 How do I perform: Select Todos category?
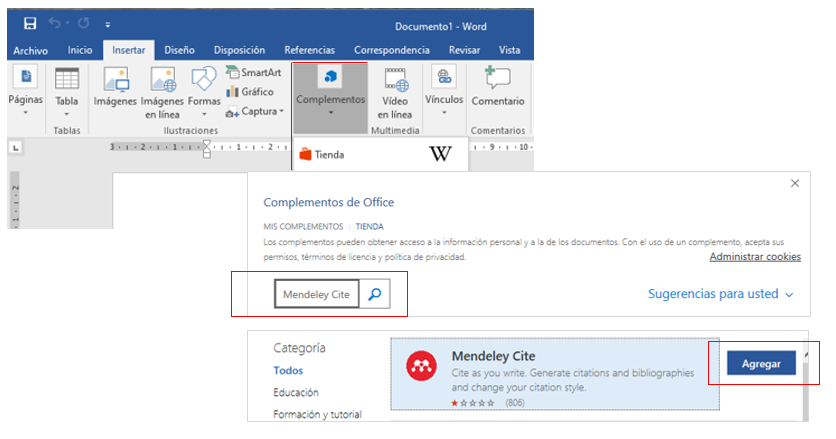(288, 370)
